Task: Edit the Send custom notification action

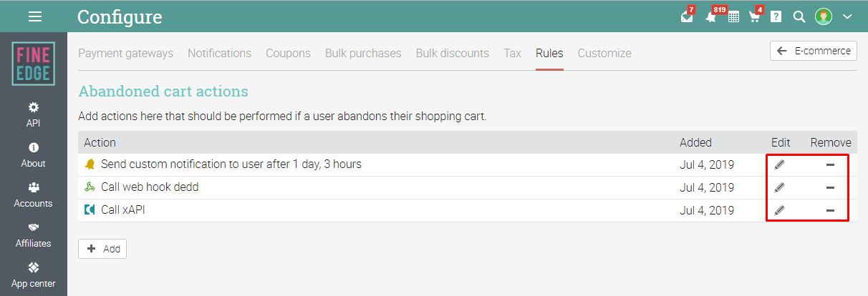Action: [x=780, y=164]
